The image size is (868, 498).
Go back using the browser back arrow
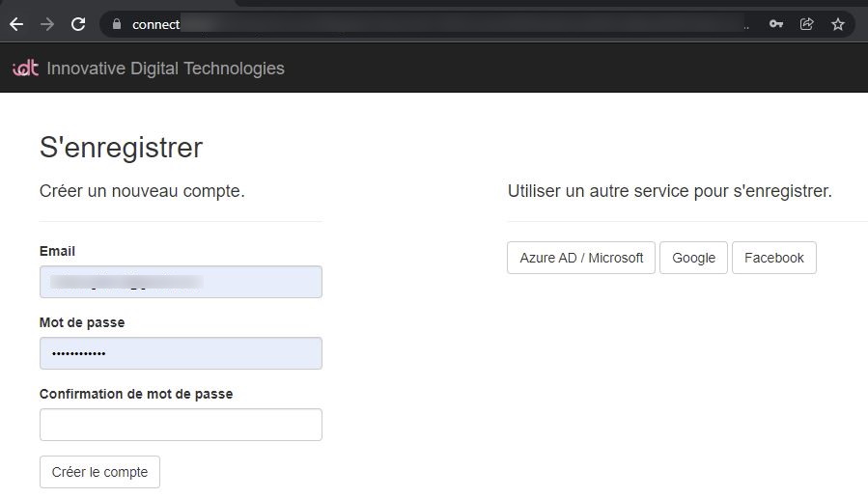[16, 24]
